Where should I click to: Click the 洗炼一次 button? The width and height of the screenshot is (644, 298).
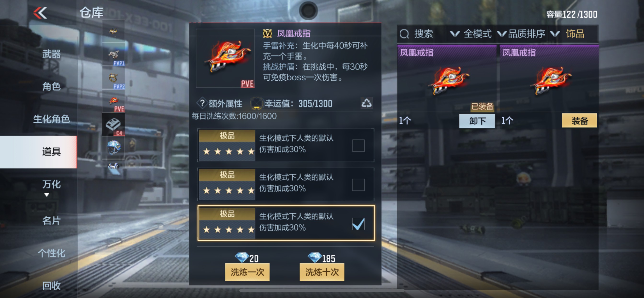tap(247, 272)
